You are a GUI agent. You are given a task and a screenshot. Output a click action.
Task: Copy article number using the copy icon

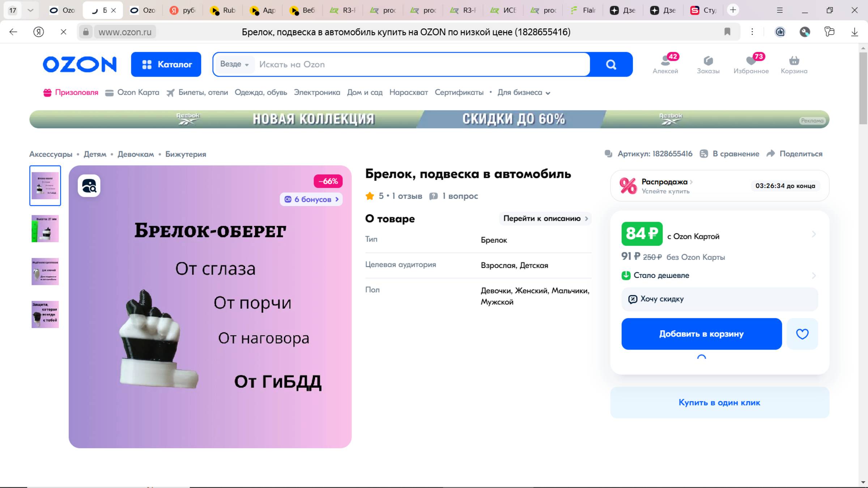coord(609,154)
